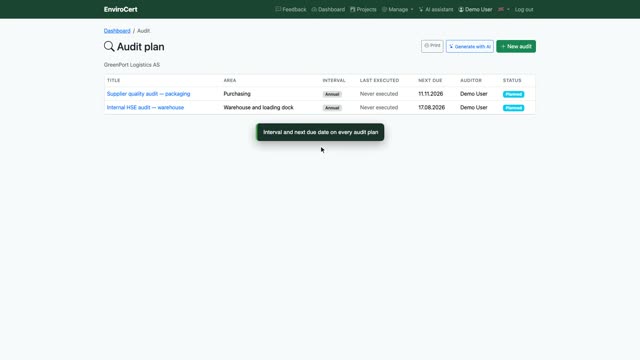
Task: Open the EnviroCert home logo
Action: (120, 9)
